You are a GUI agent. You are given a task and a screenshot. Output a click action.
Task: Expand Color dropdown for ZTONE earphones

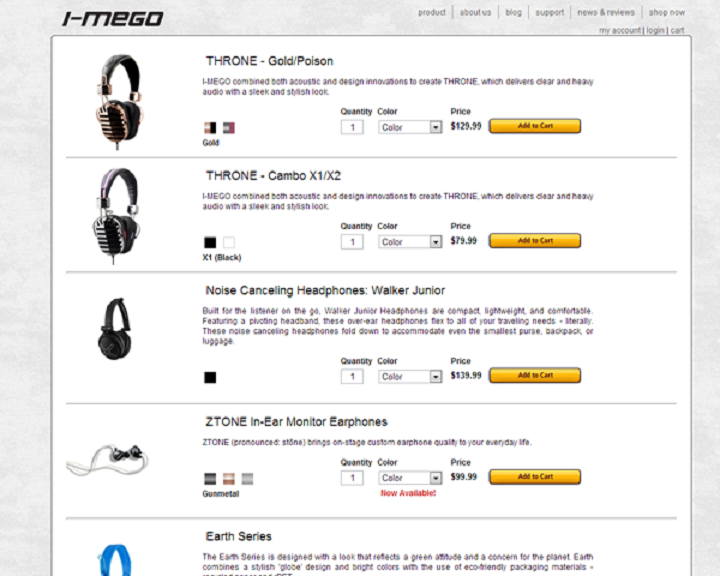[x=410, y=478]
